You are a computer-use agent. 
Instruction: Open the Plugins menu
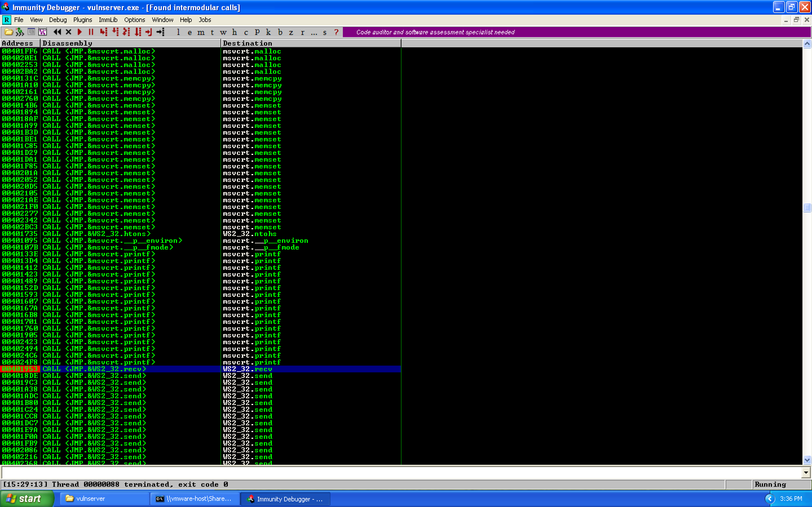[83, 20]
